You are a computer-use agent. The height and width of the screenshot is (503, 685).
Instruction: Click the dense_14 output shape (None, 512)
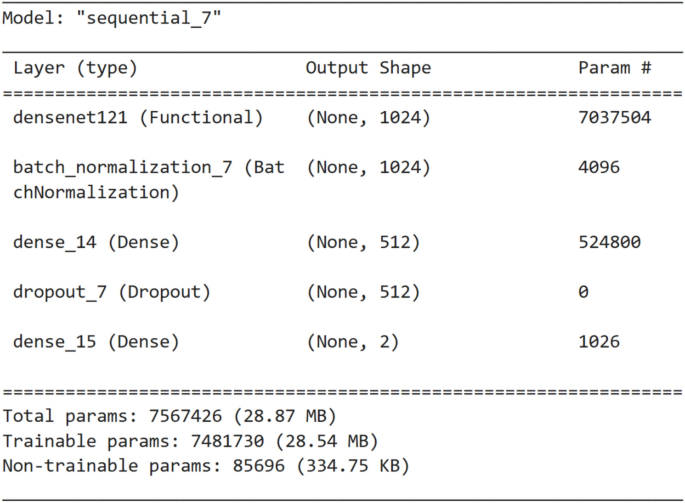362,242
